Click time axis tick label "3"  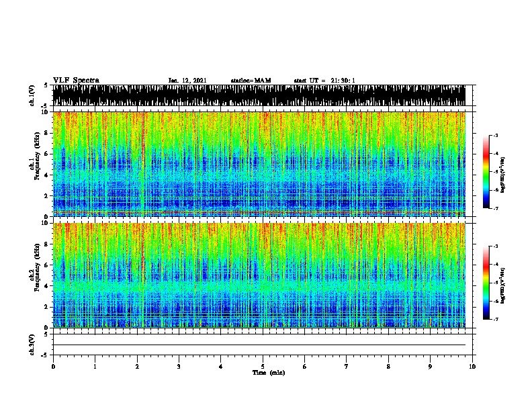[x=179, y=366]
